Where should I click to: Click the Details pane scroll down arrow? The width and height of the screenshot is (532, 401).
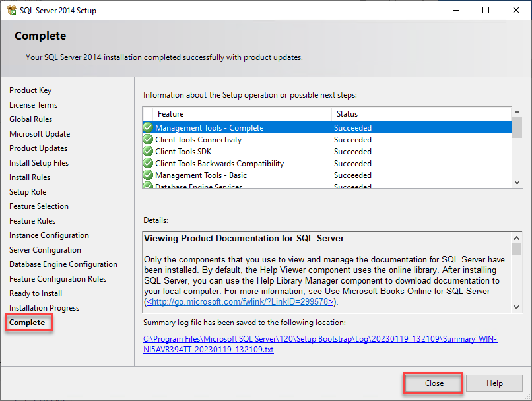[x=516, y=307]
